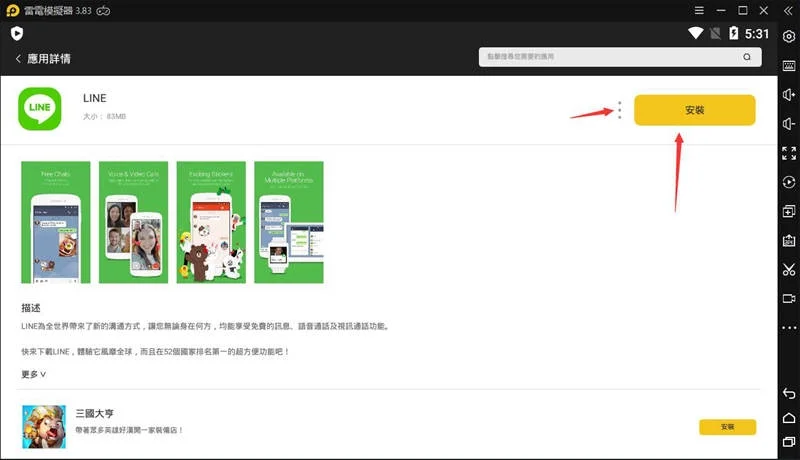
Task: Click the search magnifier icon
Action: 747,57
